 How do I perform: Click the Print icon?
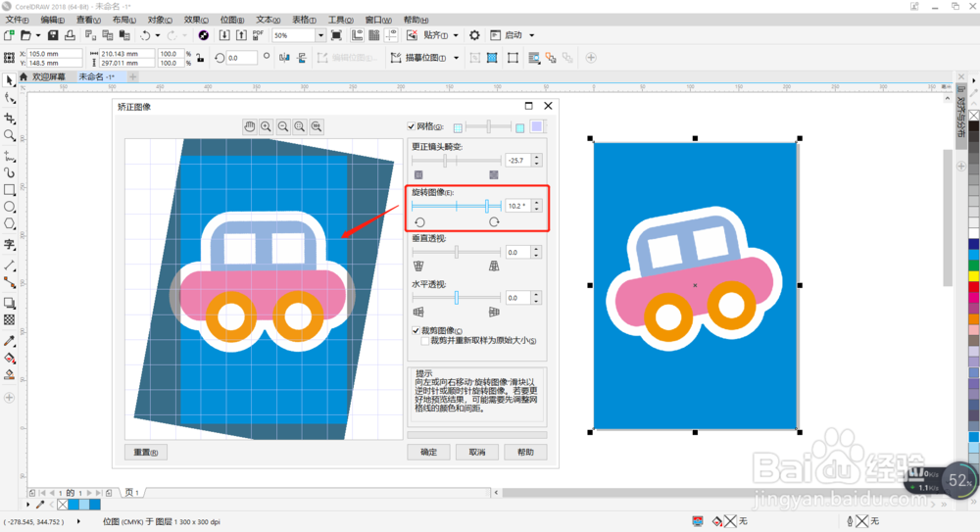click(70, 35)
